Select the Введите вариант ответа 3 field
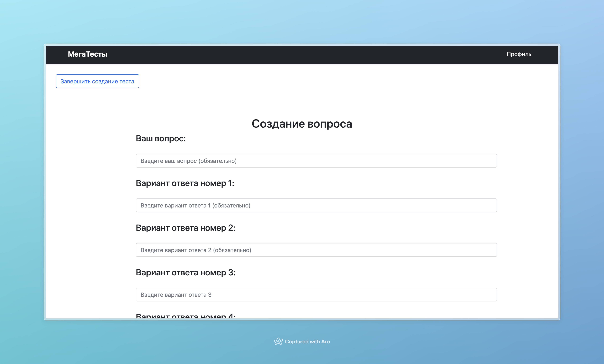Image resolution: width=604 pixels, height=364 pixels. click(x=316, y=295)
